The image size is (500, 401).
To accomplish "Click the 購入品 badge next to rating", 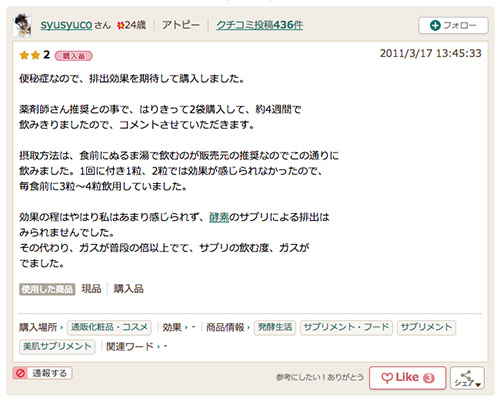I will pyautogui.click(x=74, y=56).
